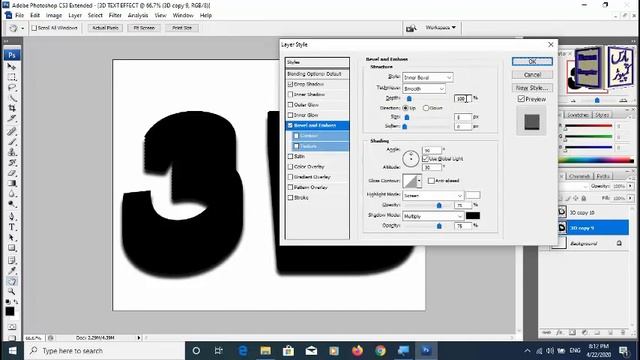Select the Hand tool in toolbox
Screen dimensions: 640x360
click(12, 281)
